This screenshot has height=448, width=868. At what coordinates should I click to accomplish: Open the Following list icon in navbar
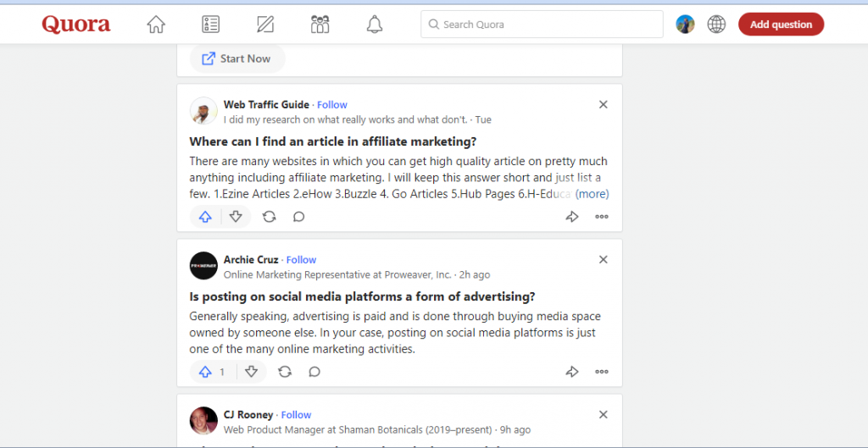(x=211, y=25)
